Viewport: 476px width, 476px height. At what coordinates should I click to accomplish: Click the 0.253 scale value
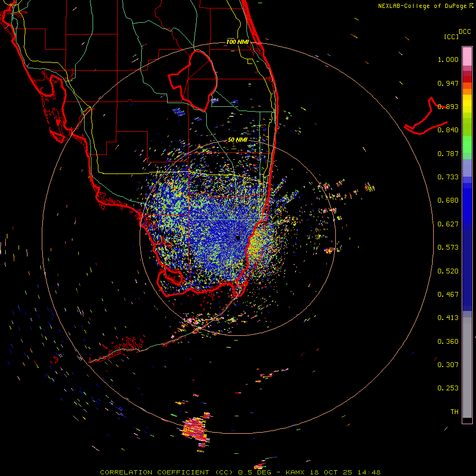click(x=448, y=388)
